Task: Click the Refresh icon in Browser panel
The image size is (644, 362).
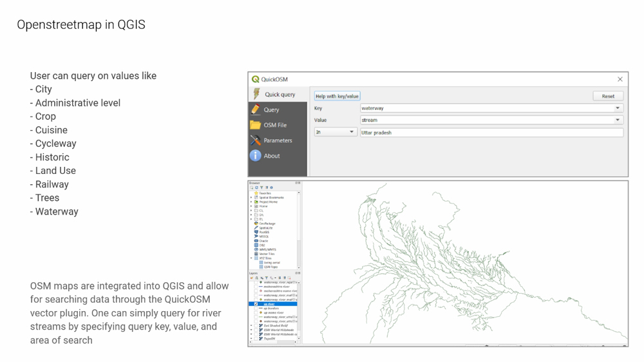Action: (256, 188)
